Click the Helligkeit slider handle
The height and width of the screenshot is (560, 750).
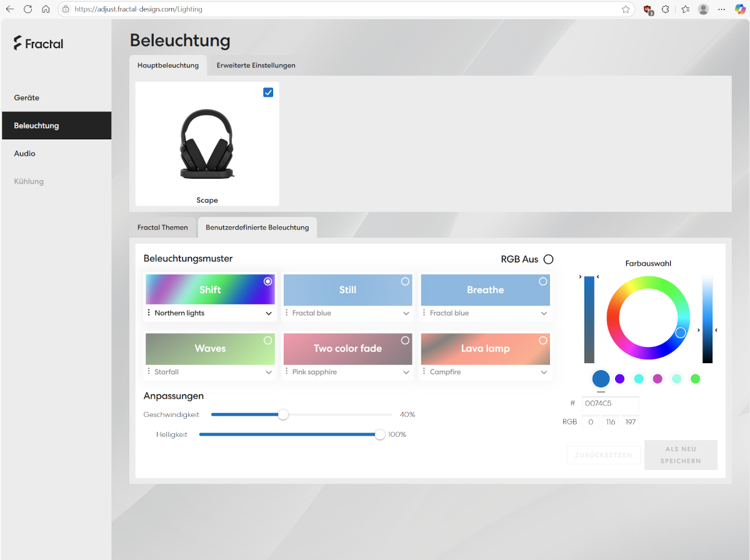(380, 434)
